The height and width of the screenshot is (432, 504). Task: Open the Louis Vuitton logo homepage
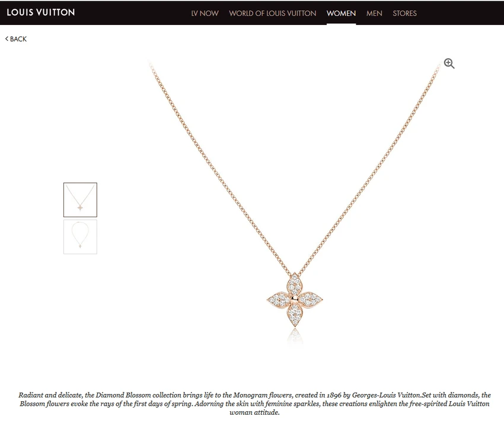41,12
